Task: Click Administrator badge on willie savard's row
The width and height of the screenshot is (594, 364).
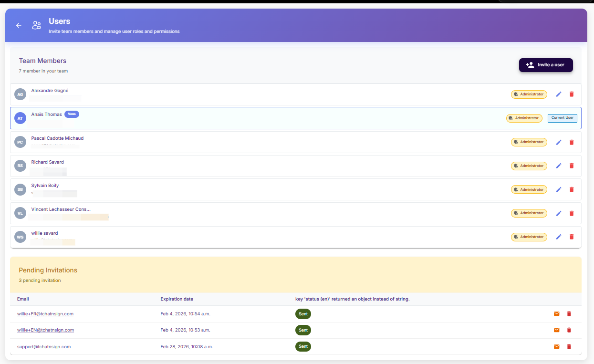Action: (529, 237)
